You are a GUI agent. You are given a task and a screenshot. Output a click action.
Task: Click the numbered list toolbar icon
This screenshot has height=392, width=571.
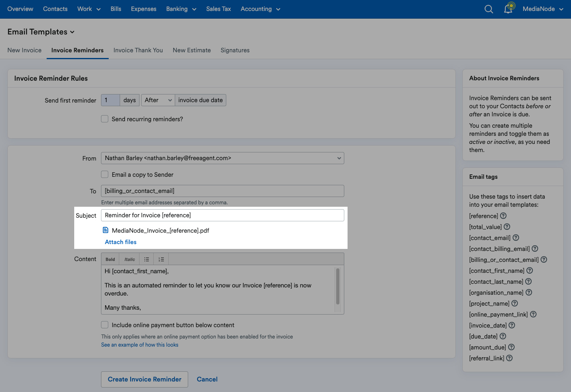[x=161, y=259]
